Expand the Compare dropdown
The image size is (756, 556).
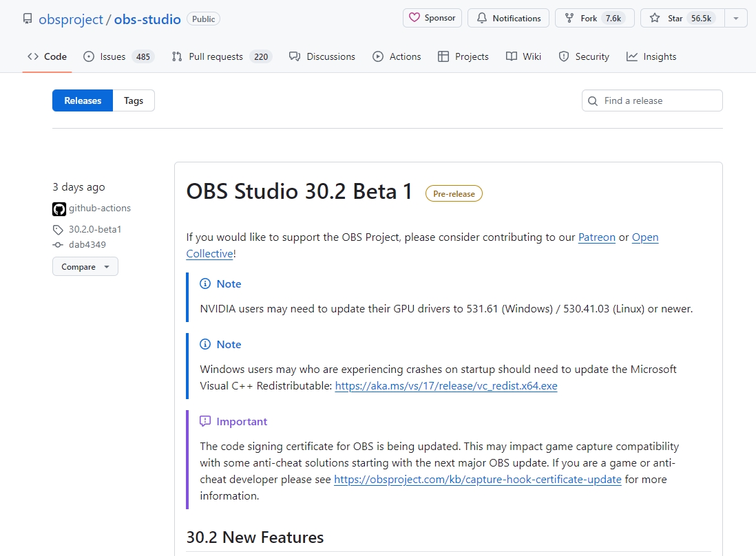pos(85,266)
